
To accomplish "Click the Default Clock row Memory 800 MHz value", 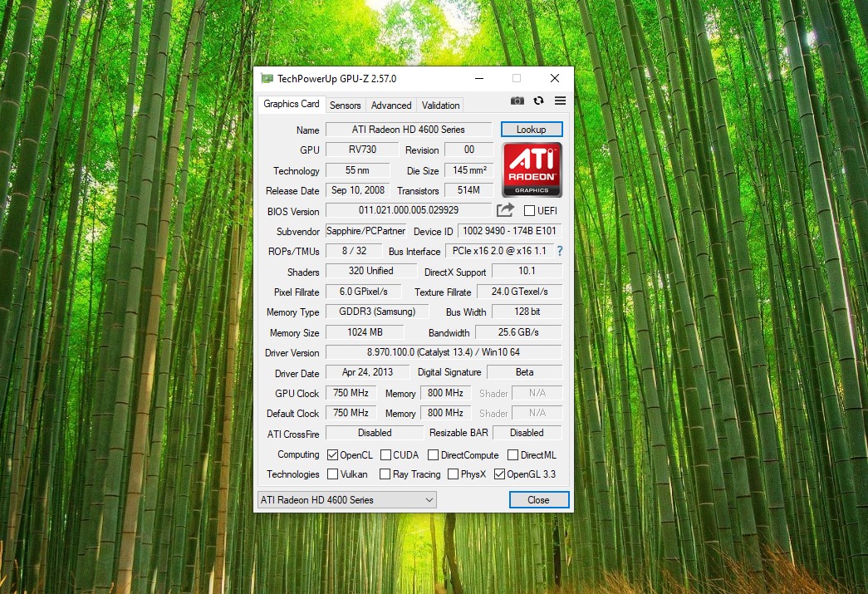I will 445,413.
